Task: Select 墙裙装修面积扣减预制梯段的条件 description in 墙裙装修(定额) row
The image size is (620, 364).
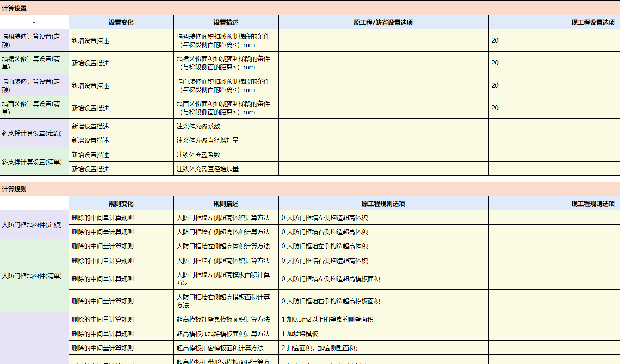Action: 226,41
